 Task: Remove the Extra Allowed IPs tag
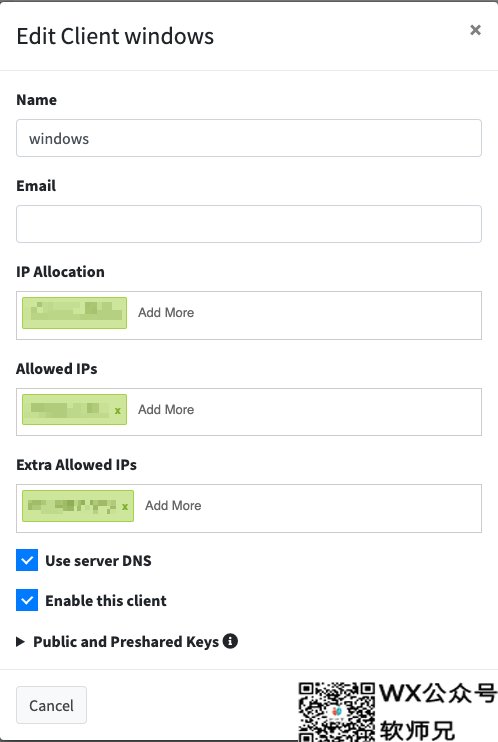[125, 507]
